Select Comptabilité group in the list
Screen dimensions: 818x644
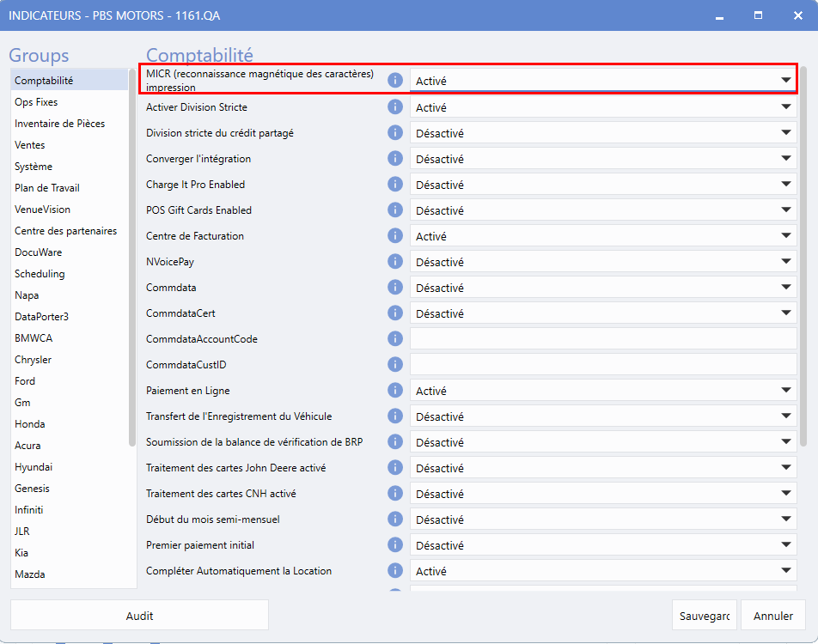[x=70, y=81]
